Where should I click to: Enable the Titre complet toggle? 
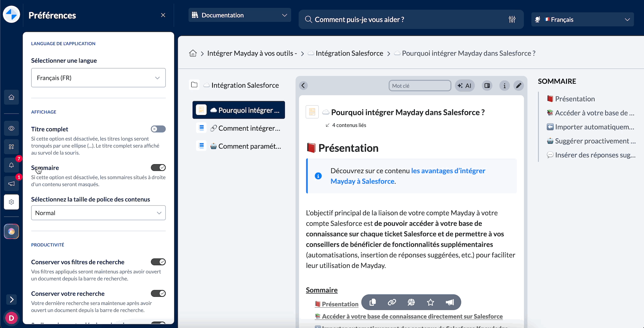click(158, 129)
